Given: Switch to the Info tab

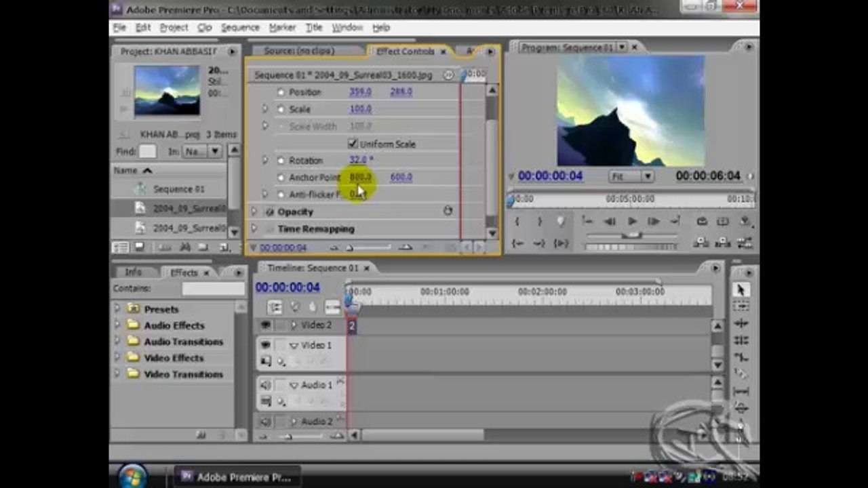Looking at the screenshot, I should pyautogui.click(x=133, y=272).
